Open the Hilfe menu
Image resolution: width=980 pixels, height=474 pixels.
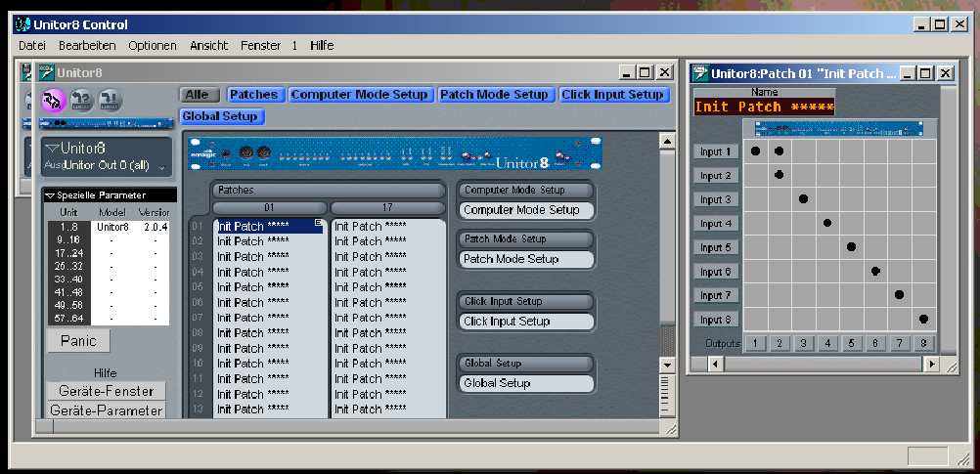[x=322, y=46]
